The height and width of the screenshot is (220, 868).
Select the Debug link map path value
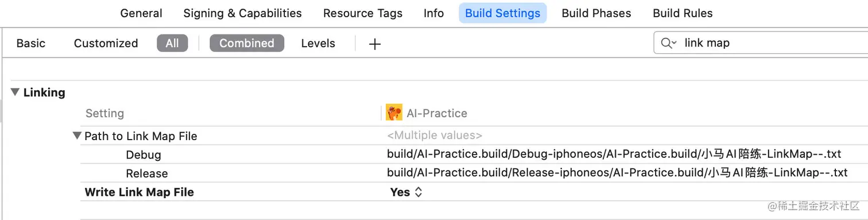tap(614, 154)
